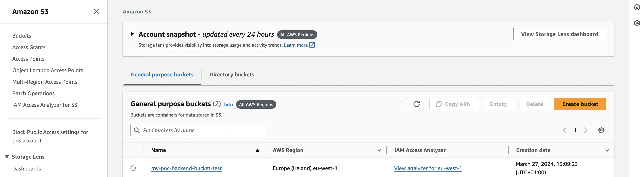The image size is (644, 177).
Task: Open Storage Lens Dashboards
Action: pyautogui.click(x=26, y=169)
